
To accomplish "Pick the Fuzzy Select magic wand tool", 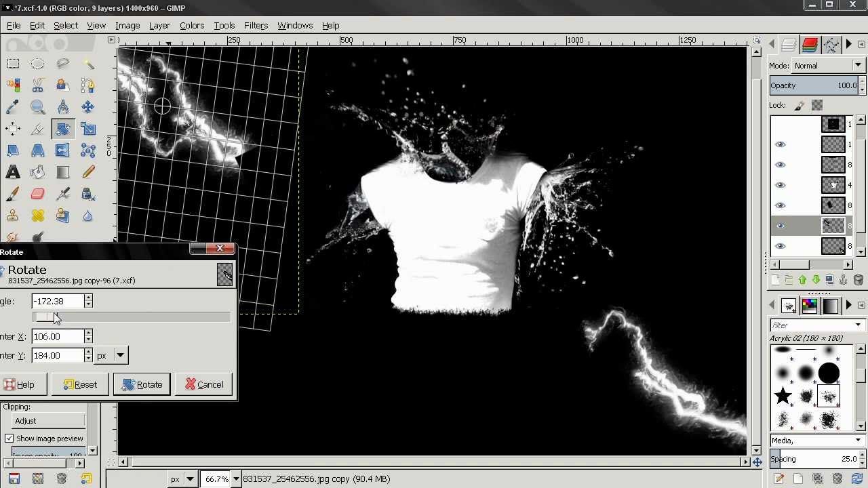I will (88, 64).
